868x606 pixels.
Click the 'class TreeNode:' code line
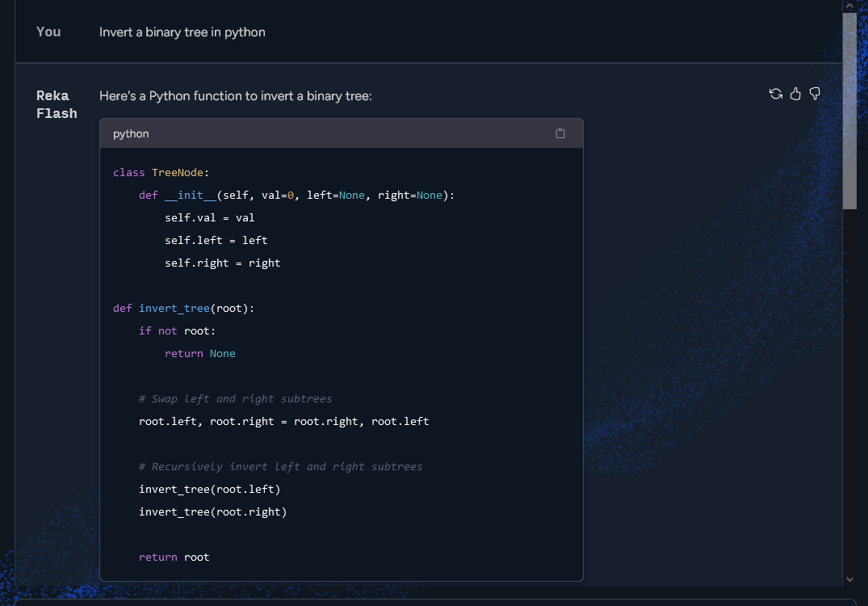(161, 172)
